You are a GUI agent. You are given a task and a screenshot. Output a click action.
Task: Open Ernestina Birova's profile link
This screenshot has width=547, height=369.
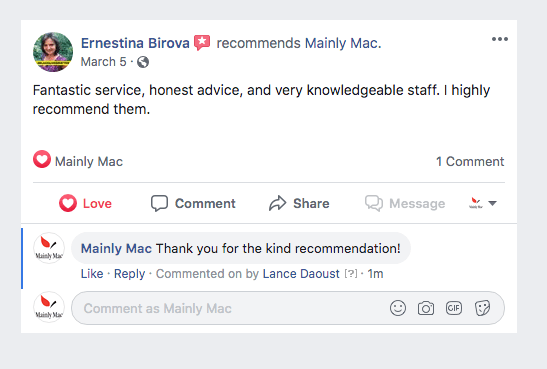135,43
